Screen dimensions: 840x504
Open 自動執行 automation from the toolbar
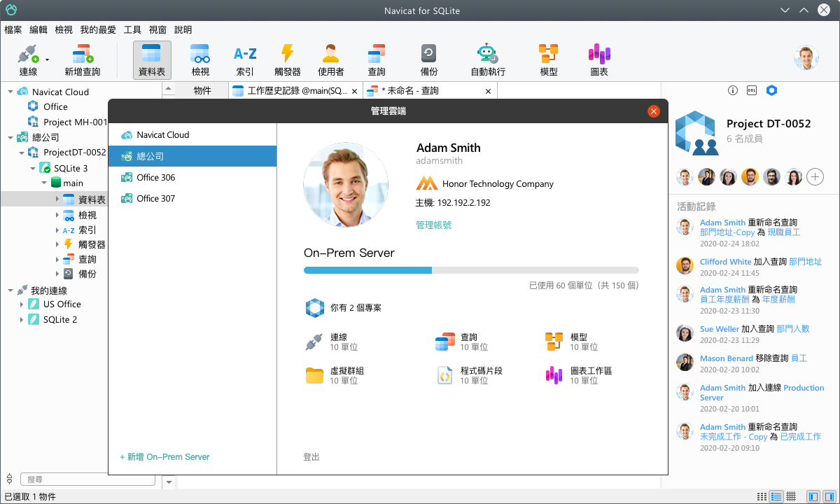coord(488,59)
